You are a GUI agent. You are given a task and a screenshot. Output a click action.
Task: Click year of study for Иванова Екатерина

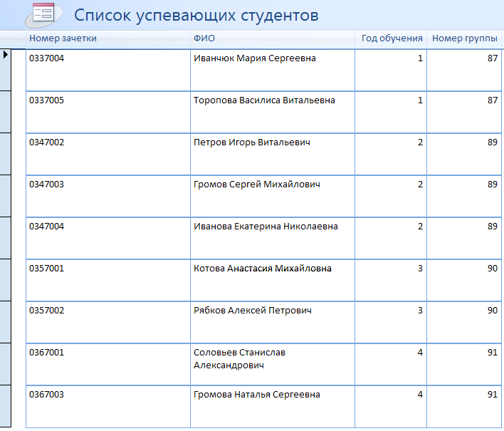(x=391, y=239)
